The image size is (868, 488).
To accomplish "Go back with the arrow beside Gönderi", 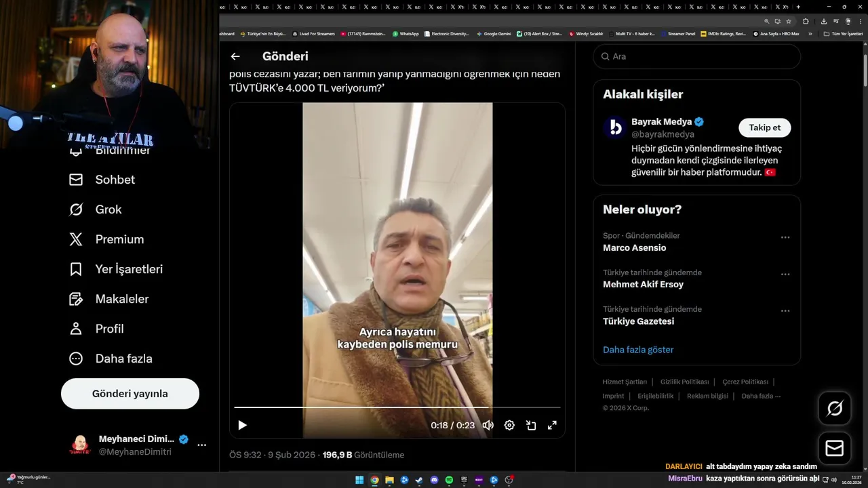I will (x=235, y=56).
